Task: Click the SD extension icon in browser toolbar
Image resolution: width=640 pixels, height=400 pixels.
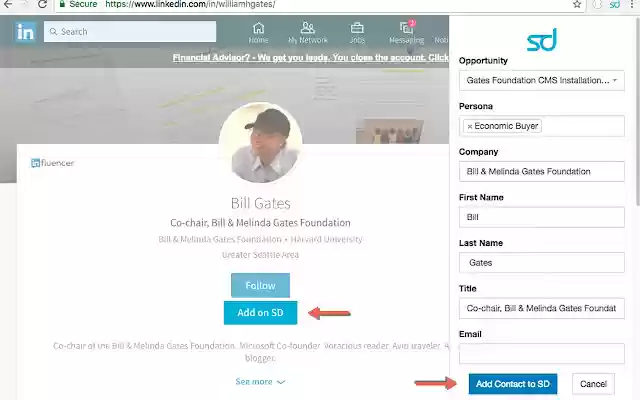Action: [615, 4]
